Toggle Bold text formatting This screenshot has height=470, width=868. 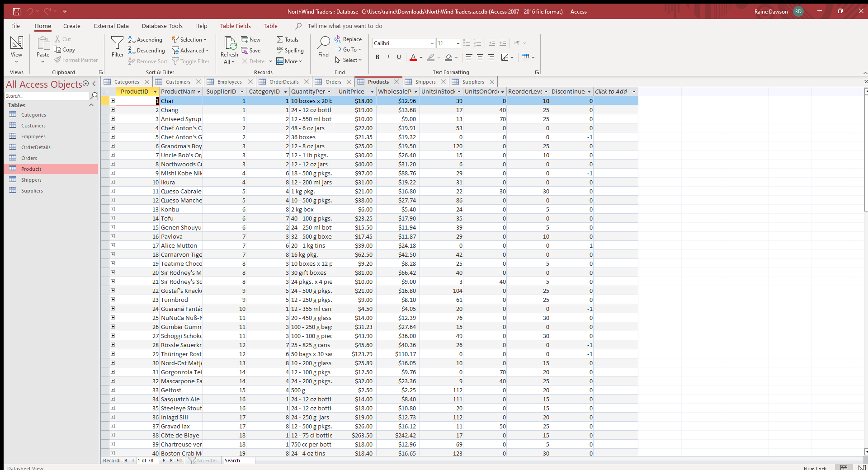click(x=377, y=57)
